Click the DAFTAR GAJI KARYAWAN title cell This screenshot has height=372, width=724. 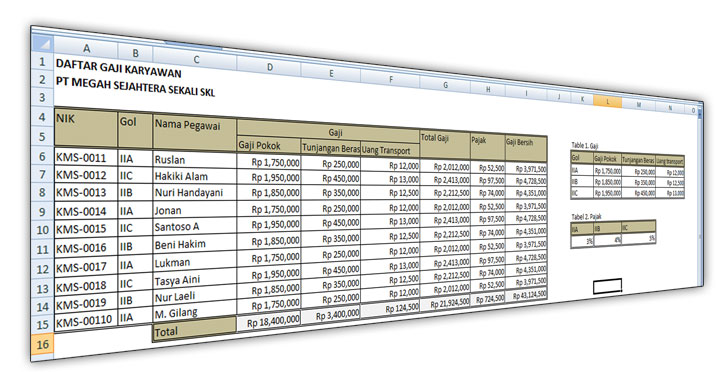point(119,69)
